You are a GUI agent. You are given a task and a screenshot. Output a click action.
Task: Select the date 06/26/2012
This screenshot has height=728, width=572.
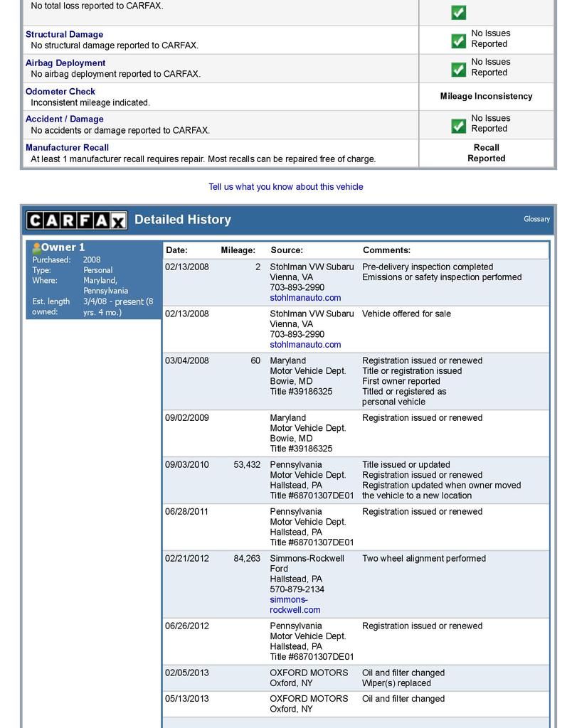(187, 626)
